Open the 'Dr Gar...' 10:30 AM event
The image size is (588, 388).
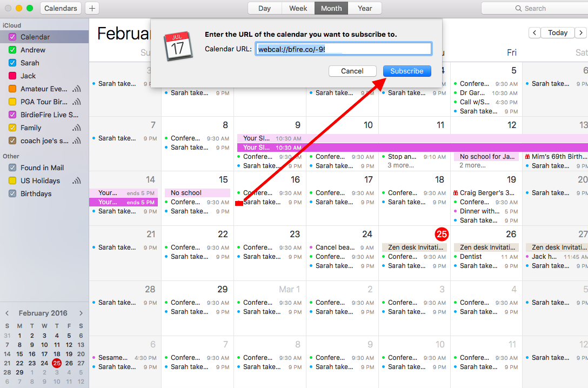click(486, 92)
